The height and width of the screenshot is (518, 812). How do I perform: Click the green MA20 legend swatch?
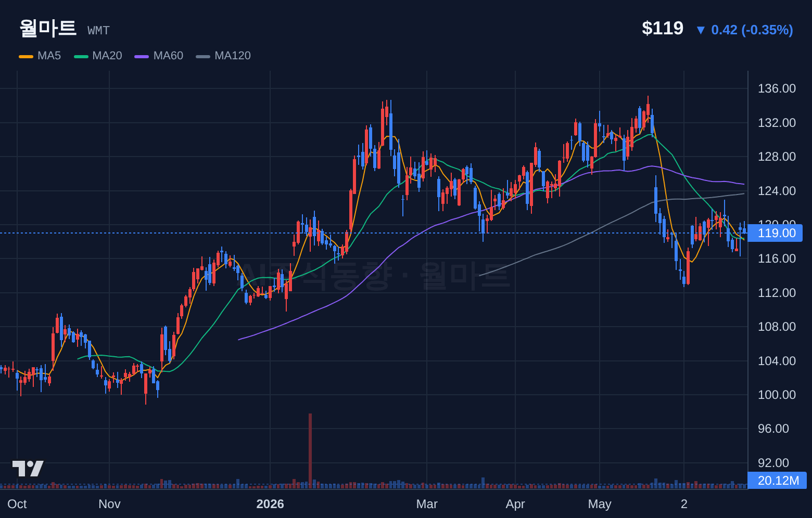coord(81,56)
